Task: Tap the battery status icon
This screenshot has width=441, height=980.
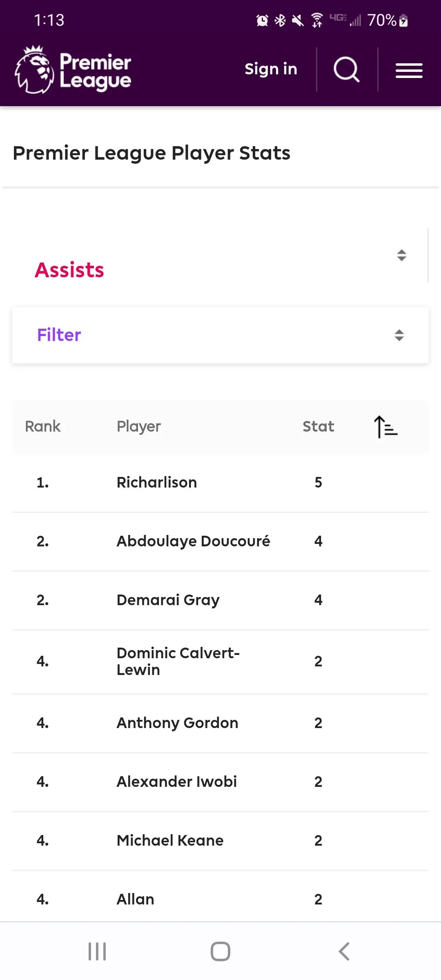Action: click(403, 20)
